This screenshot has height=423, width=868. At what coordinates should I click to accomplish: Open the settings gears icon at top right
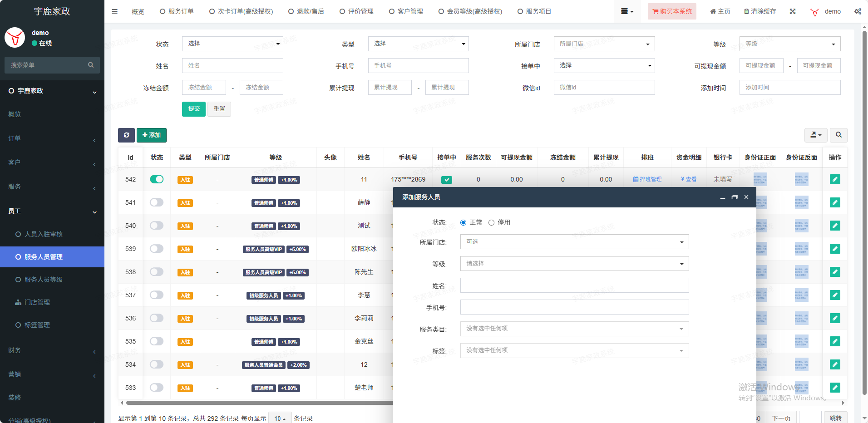[858, 11]
